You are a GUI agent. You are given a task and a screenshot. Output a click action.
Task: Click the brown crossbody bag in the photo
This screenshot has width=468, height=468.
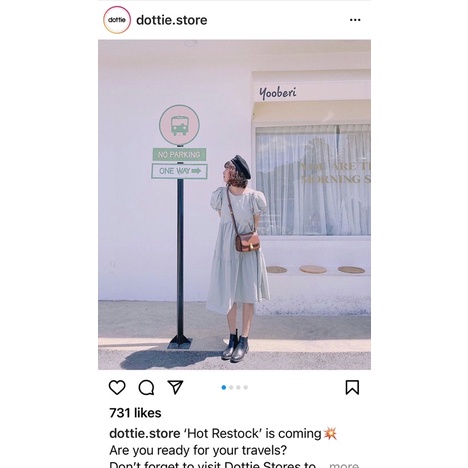click(x=247, y=242)
